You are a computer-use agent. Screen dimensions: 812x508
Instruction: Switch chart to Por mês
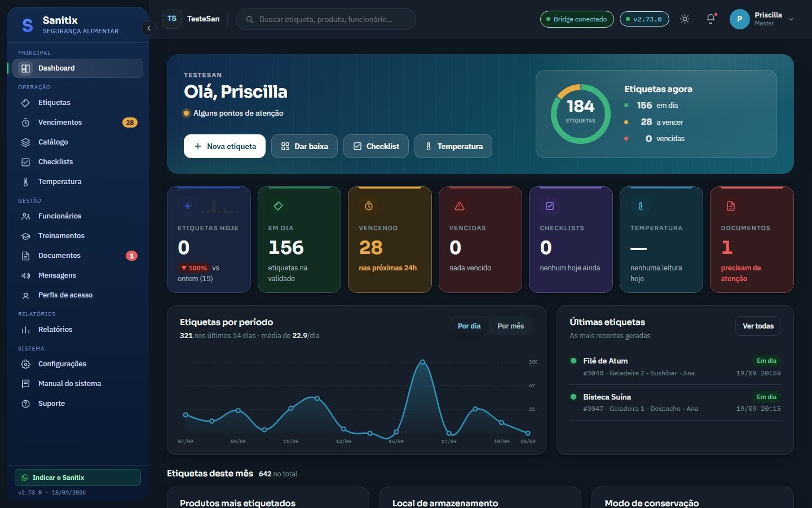[510, 326]
